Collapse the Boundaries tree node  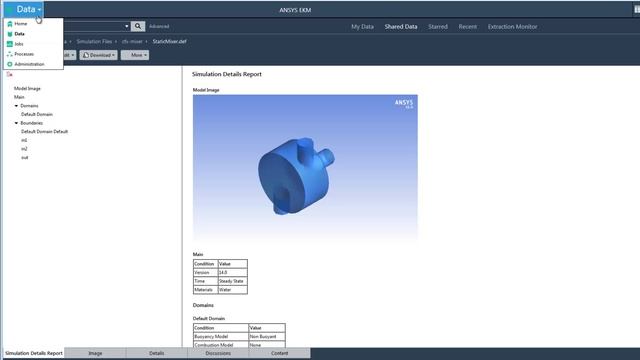pos(16,123)
